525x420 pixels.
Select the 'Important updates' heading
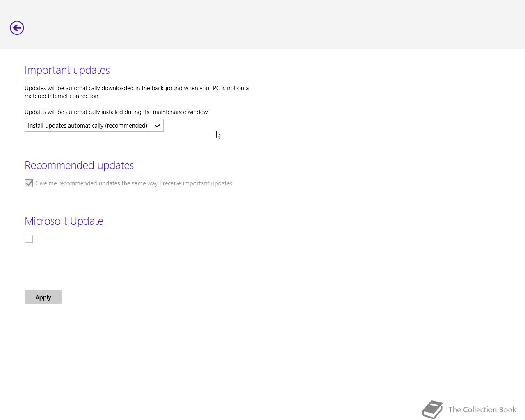pyautogui.click(x=67, y=70)
